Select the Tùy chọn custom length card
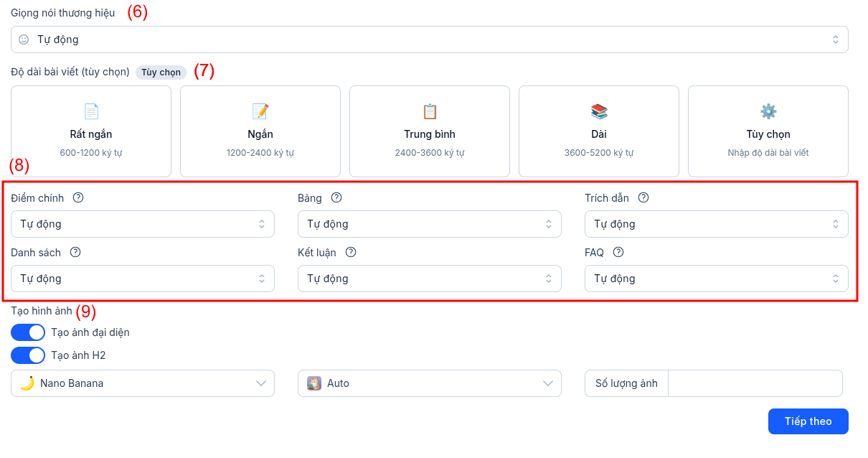 pos(768,131)
